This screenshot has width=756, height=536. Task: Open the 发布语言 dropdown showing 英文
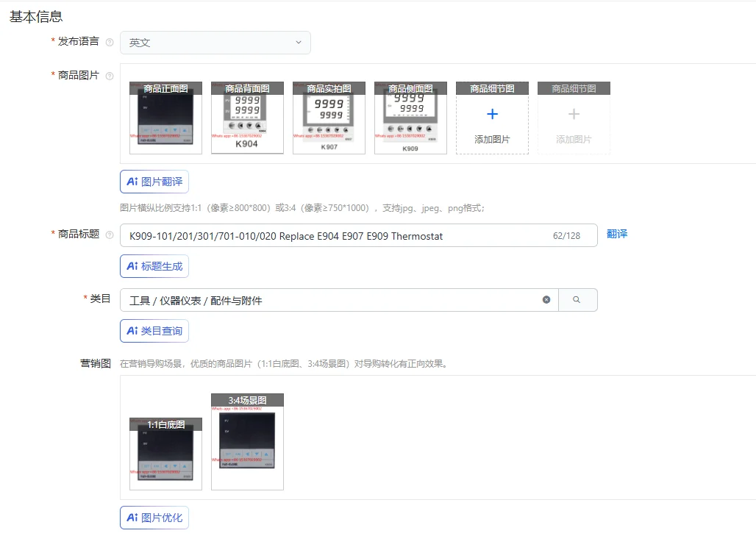tap(215, 43)
